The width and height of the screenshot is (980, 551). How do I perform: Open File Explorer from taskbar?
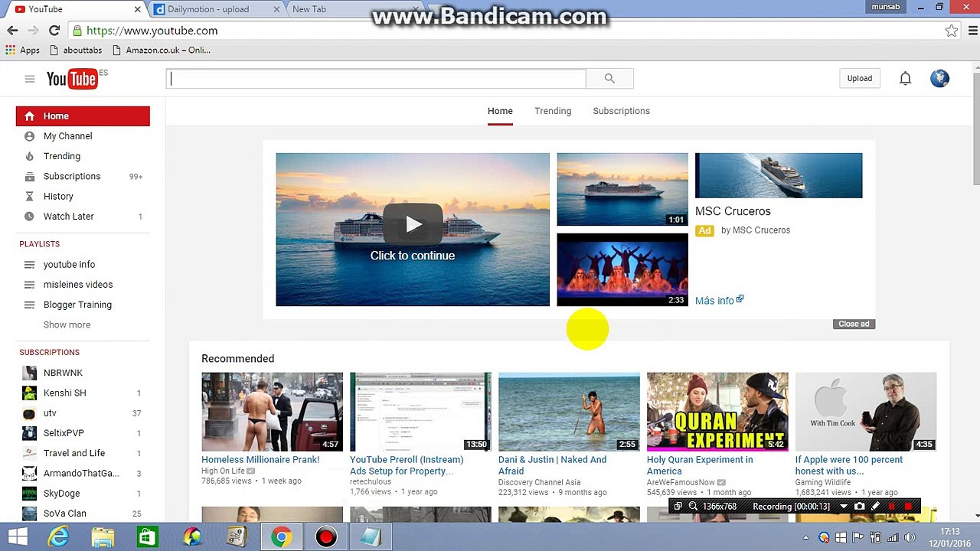[x=103, y=537]
